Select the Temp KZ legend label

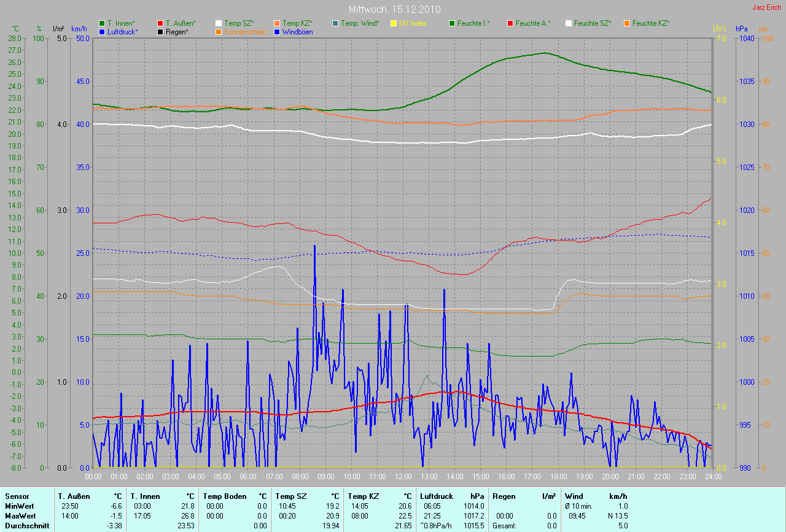[297, 23]
